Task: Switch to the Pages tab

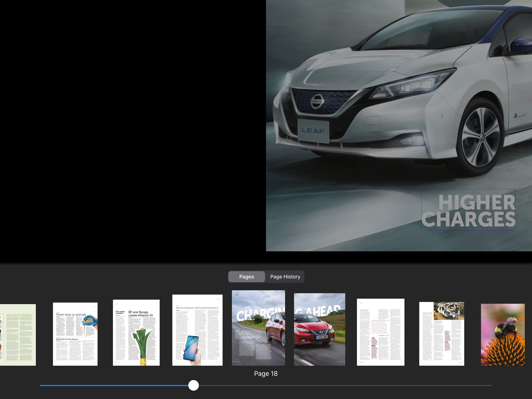Action: tap(247, 277)
